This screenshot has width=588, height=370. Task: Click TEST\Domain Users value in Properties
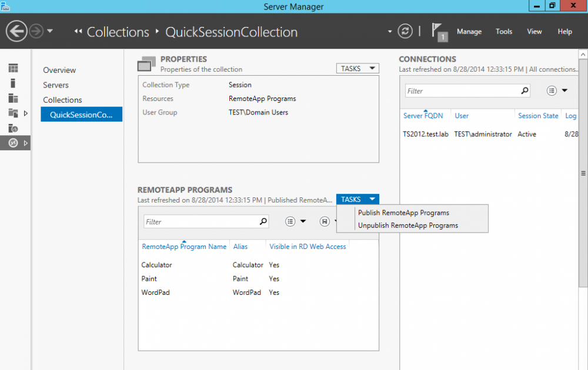coord(258,112)
